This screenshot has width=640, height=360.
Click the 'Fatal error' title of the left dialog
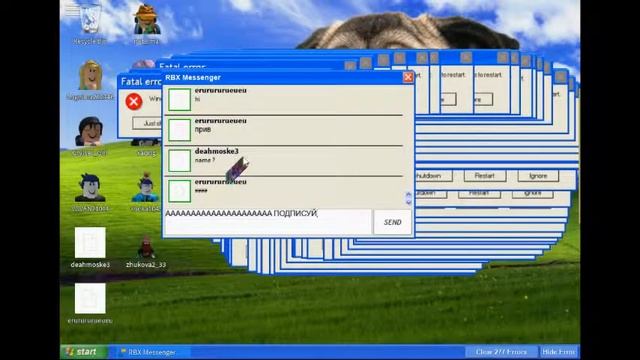click(x=141, y=82)
